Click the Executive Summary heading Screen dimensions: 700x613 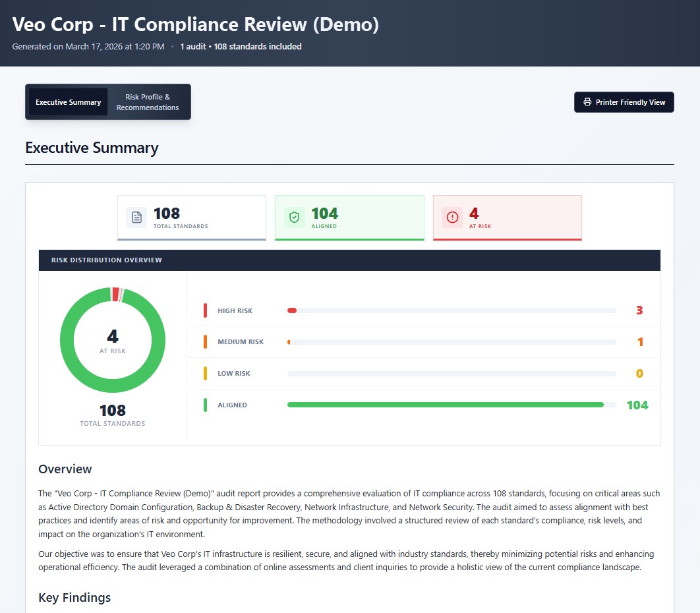pos(92,148)
